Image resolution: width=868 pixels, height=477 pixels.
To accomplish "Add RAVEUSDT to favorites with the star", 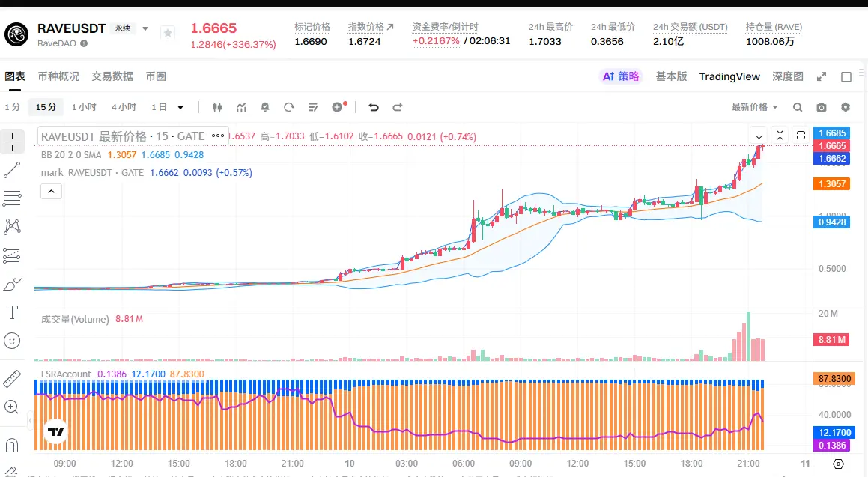I will (x=168, y=33).
